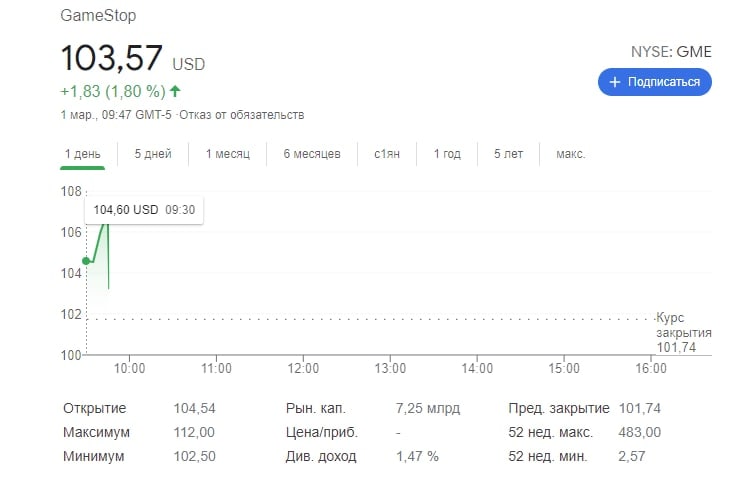Click the +1,83 (1,80 %) change value
Screen dimensions: 755x490
click(x=113, y=91)
